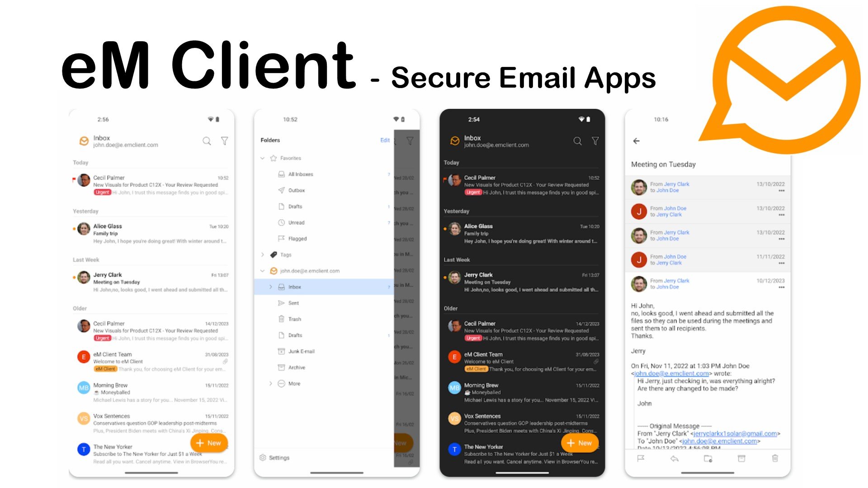
Task: Click the Cecil Palmer urgent email
Action: 151,185
